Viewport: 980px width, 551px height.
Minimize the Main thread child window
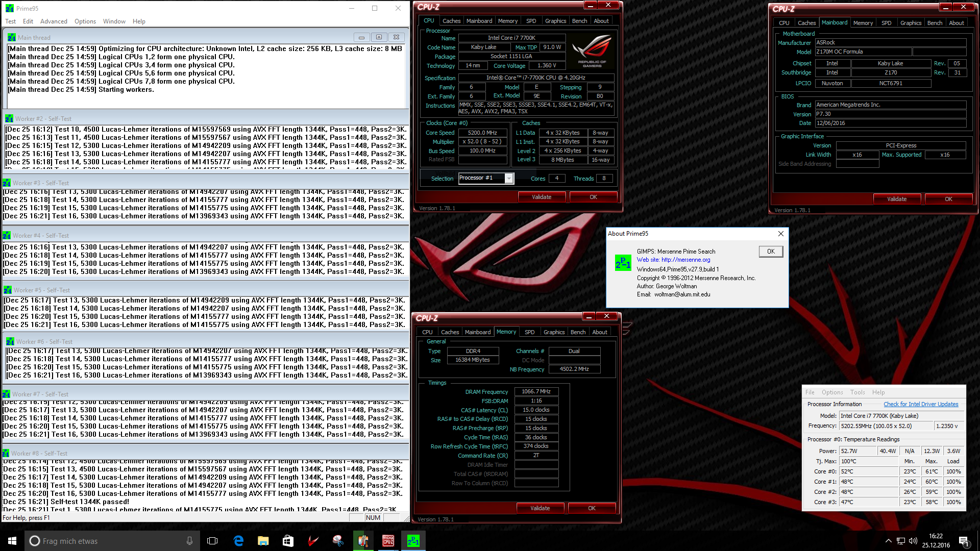(x=361, y=37)
